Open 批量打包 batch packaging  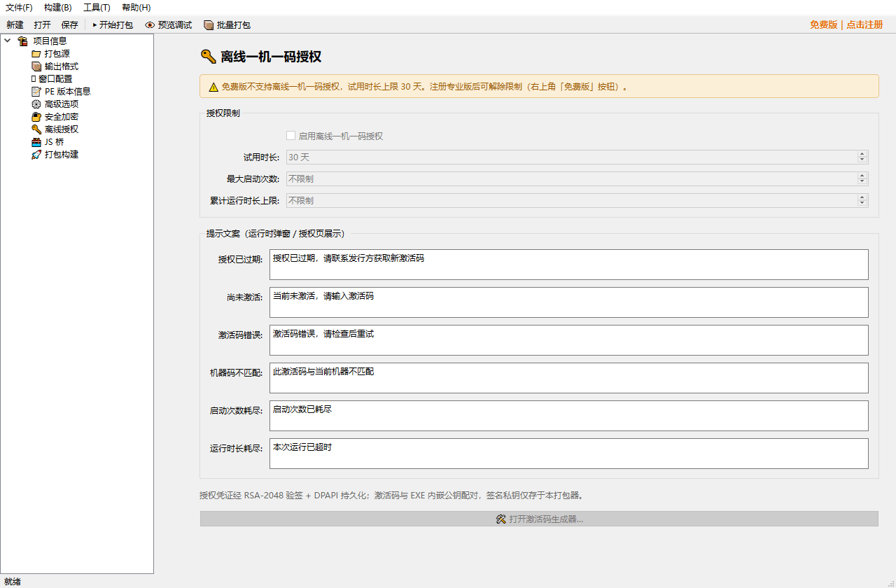(x=227, y=25)
